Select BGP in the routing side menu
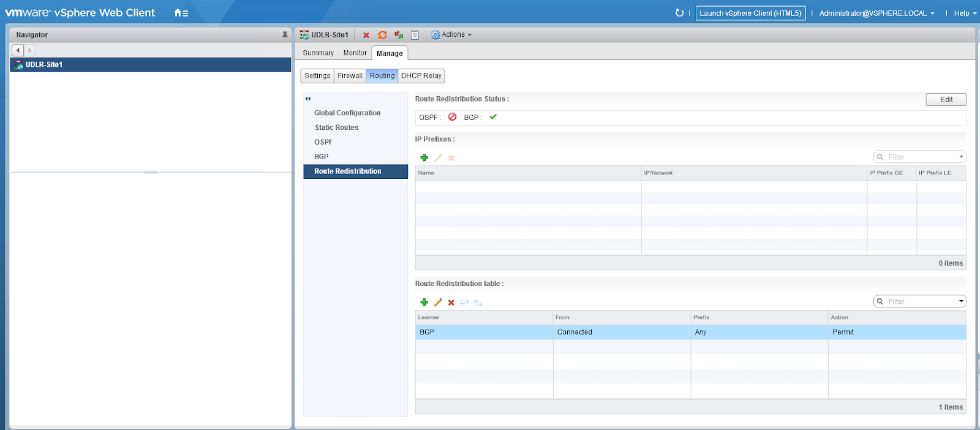This screenshot has height=430, width=980. click(x=322, y=157)
